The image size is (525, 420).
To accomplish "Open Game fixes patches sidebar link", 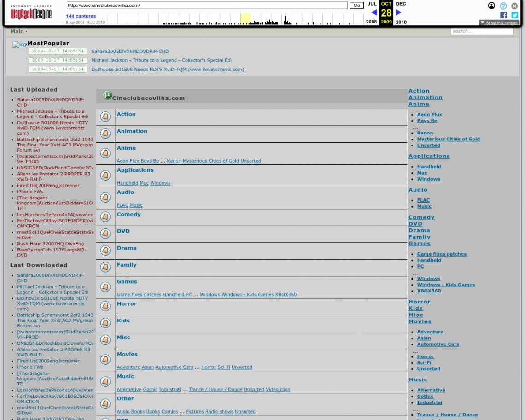I will 442,254.
